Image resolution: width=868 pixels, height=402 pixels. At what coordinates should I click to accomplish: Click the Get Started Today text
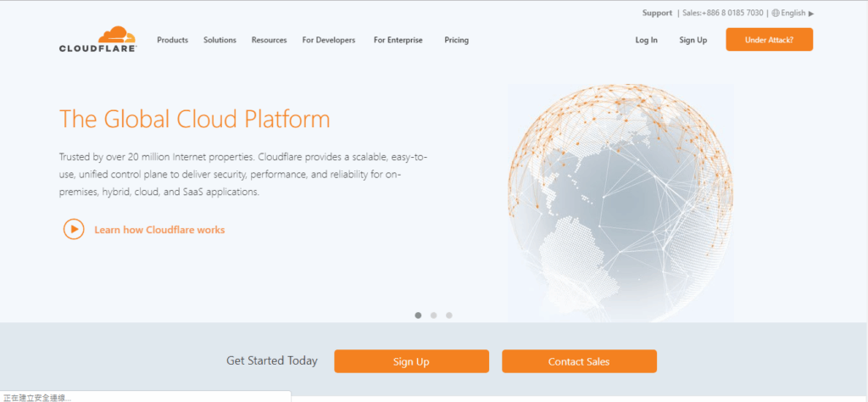click(272, 361)
